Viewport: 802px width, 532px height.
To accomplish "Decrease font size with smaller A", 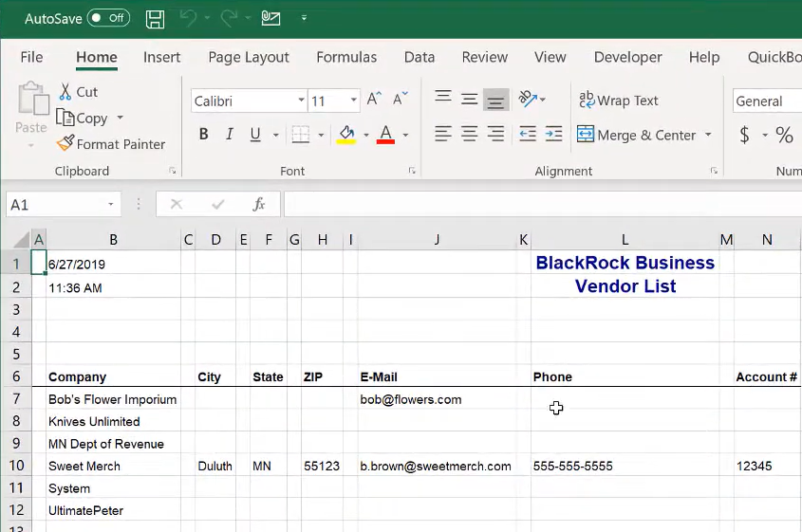I will [400, 99].
